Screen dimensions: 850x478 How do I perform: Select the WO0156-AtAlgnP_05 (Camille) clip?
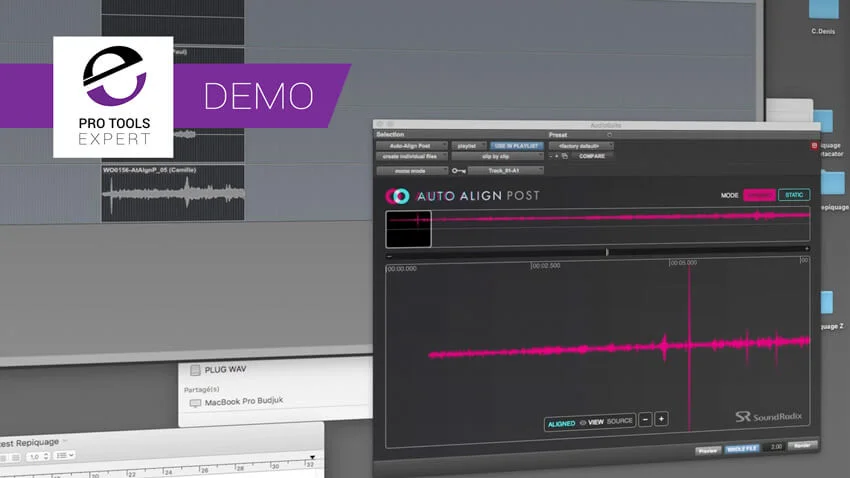tap(173, 194)
